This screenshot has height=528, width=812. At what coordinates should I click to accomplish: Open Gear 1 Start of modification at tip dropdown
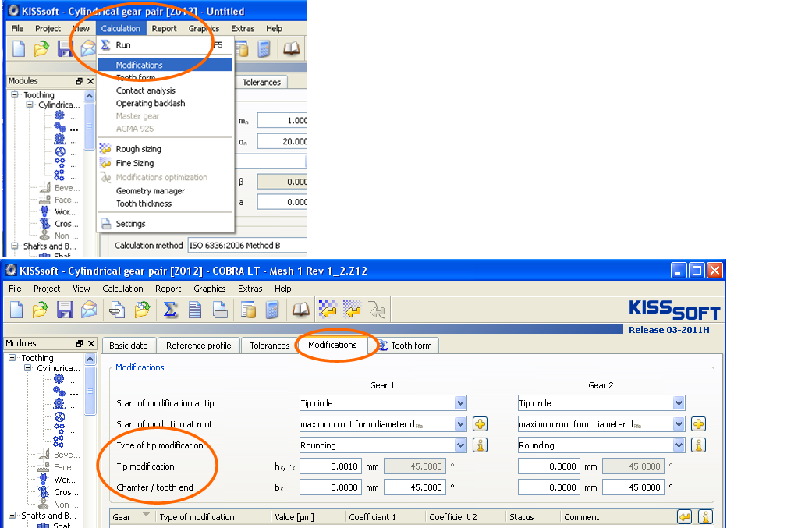point(460,402)
